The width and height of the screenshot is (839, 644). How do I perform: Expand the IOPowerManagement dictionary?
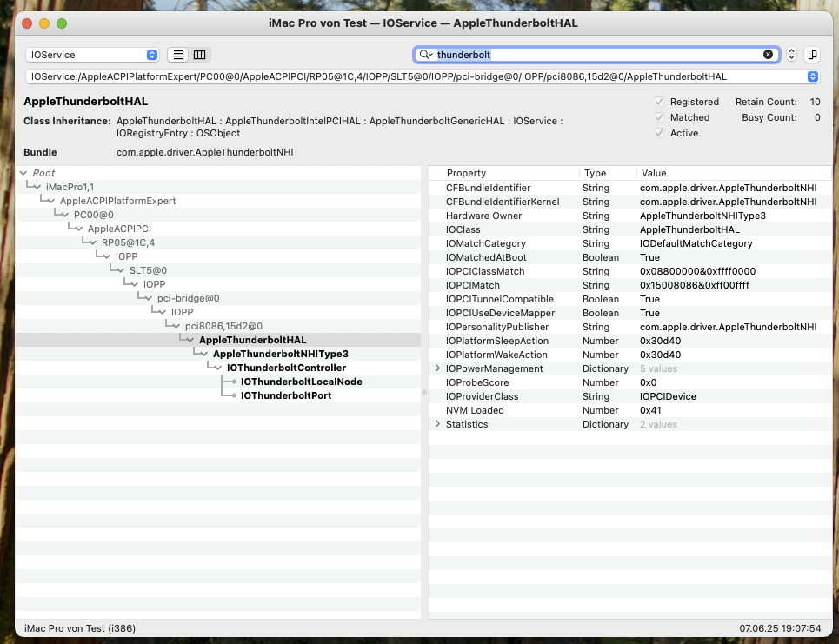click(x=437, y=368)
